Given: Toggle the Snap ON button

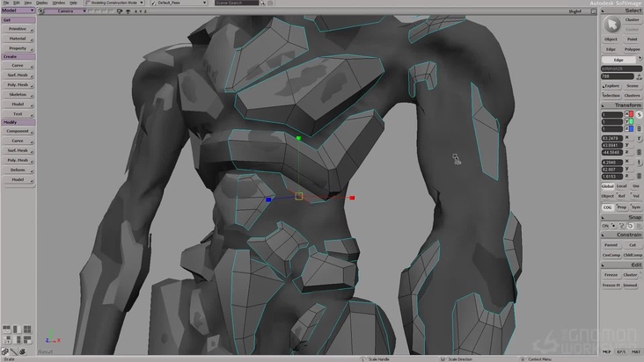Looking at the screenshot, I should [x=605, y=226].
